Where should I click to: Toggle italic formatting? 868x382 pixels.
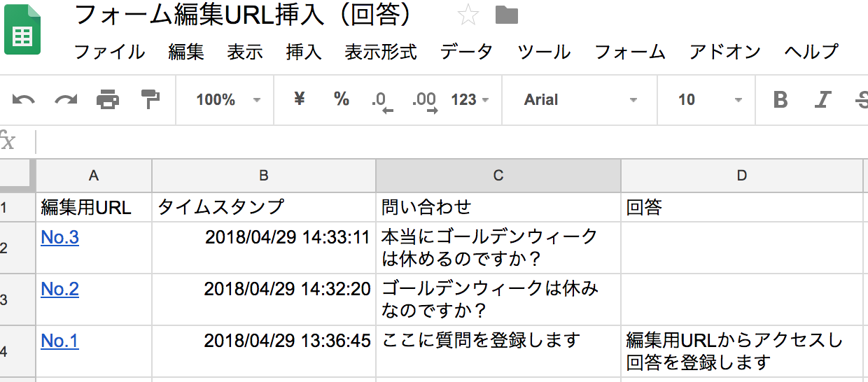tap(822, 100)
